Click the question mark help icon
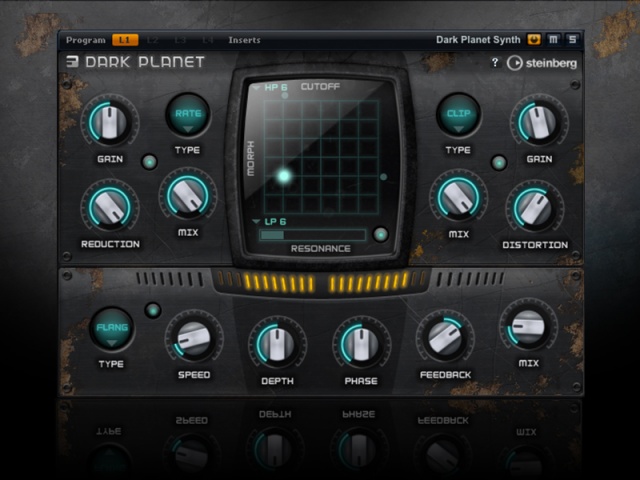 point(495,62)
